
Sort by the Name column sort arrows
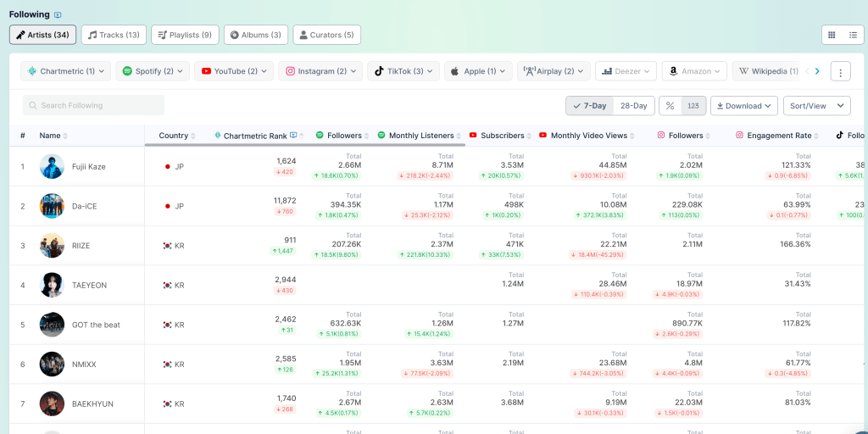tap(65, 136)
